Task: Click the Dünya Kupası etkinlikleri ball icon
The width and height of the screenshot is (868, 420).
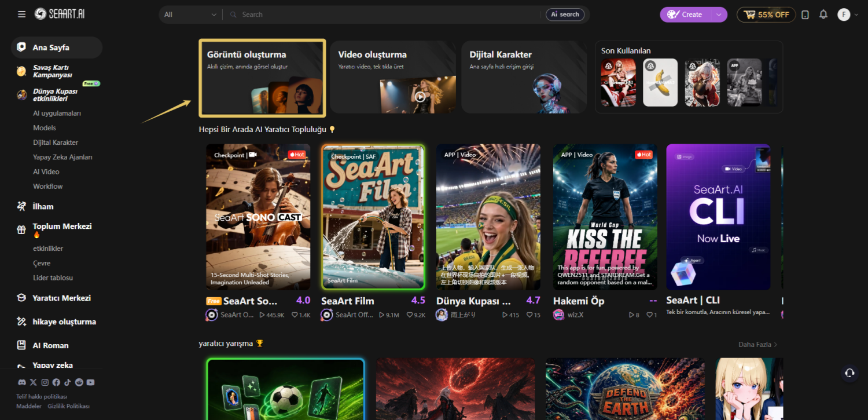Action: pyautogui.click(x=21, y=95)
